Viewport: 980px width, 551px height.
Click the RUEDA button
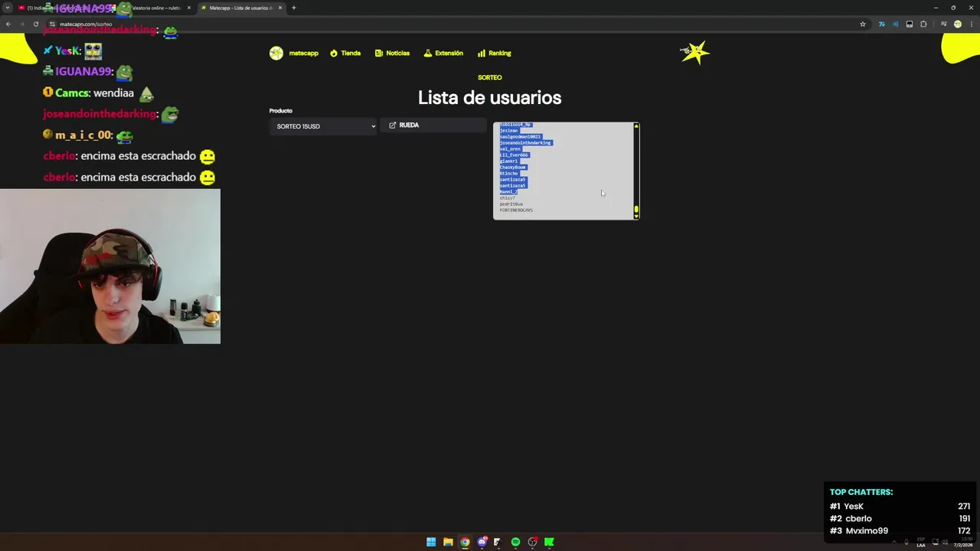coord(433,125)
